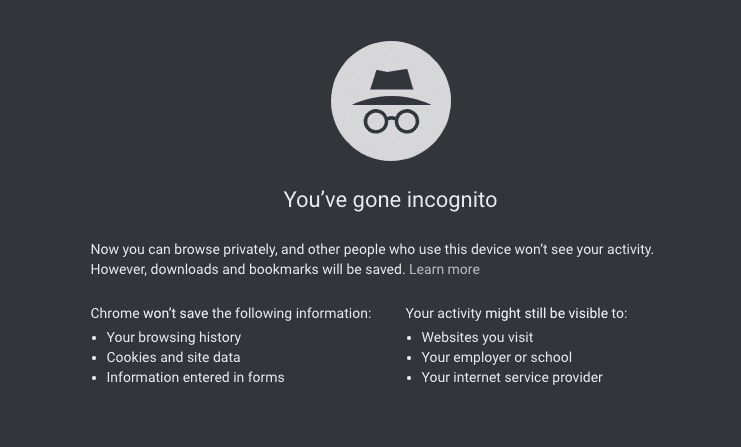Click "However, downloads and bookmarks will be saved" text

(248, 269)
